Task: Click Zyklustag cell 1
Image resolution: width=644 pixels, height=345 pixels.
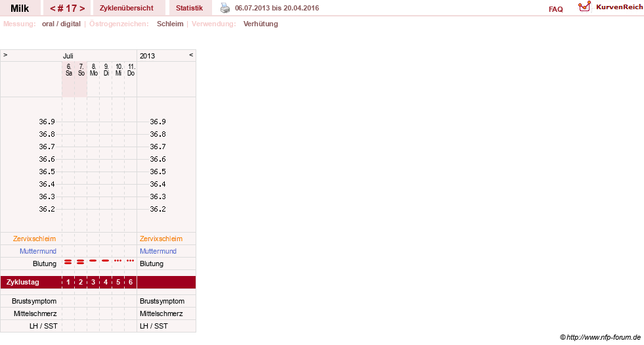Action: pyautogui.click(x=68, y=282)
